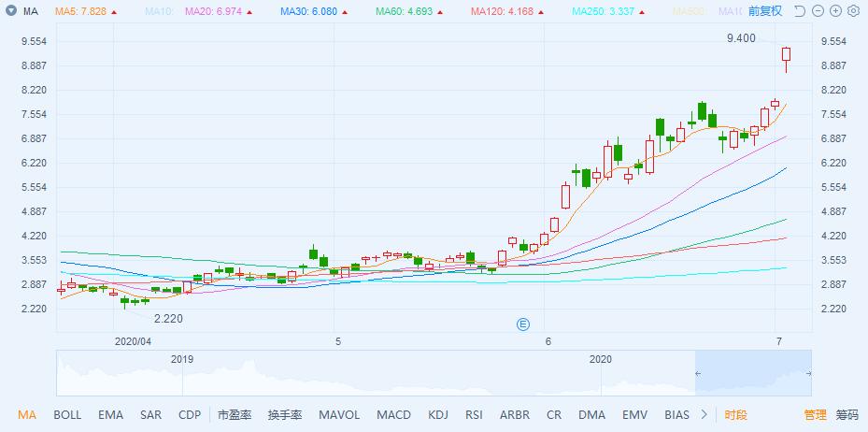Switch to the EMA indicator
This screenshot has width=868, height=432.
pos(110,415)
